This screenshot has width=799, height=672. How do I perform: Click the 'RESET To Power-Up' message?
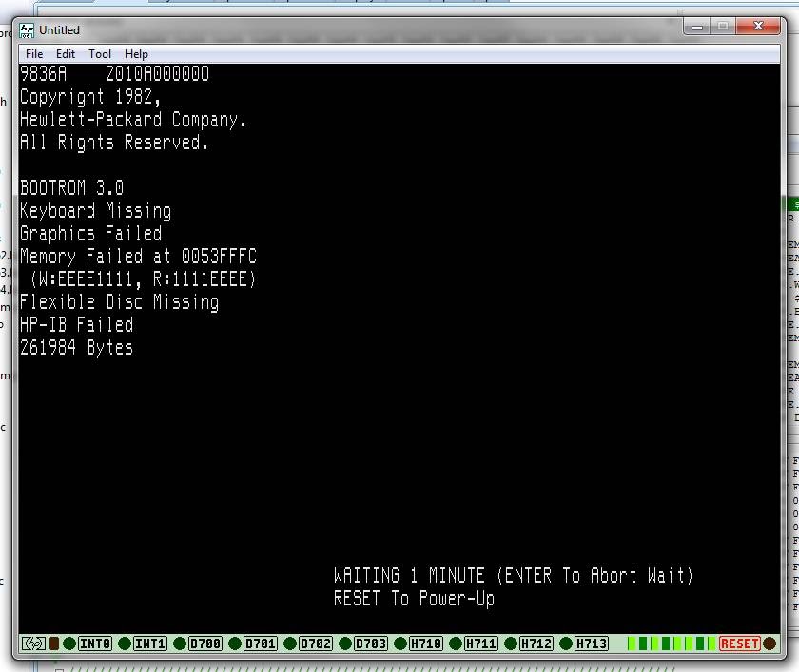(x=414, y=599)
